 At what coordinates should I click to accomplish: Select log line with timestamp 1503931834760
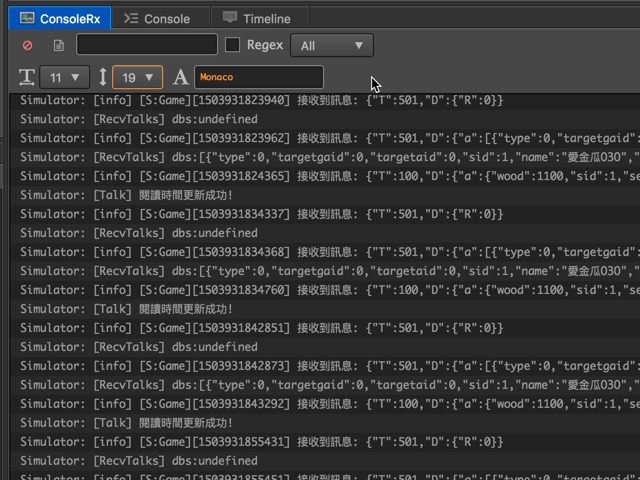click(x=325, y=290)
